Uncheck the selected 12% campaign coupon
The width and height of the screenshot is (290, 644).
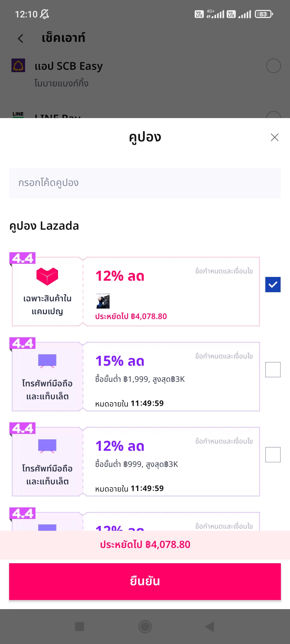(x=273, y=284)
